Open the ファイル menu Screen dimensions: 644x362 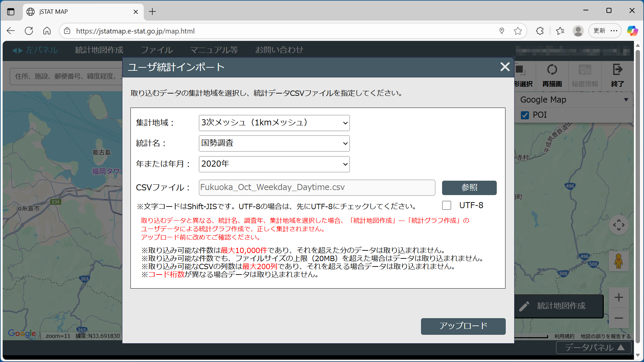(157, 50)
